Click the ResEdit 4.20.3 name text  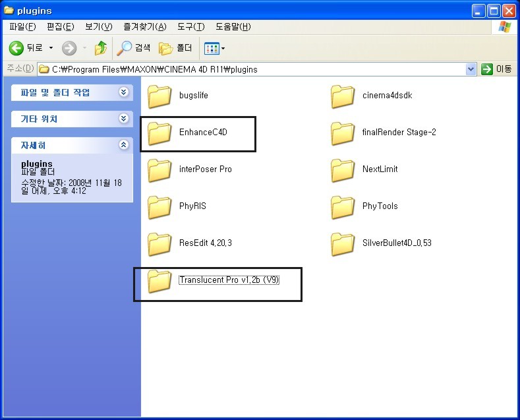coord(205,243)
